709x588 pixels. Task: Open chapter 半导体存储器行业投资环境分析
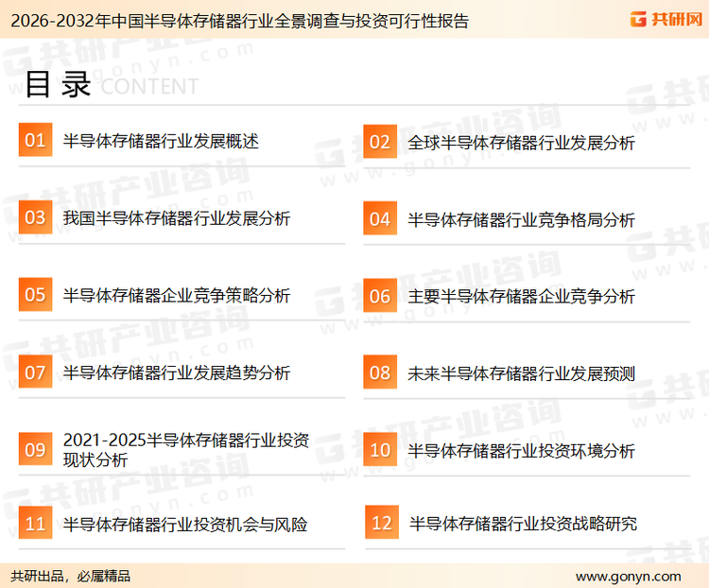point(521,451)
